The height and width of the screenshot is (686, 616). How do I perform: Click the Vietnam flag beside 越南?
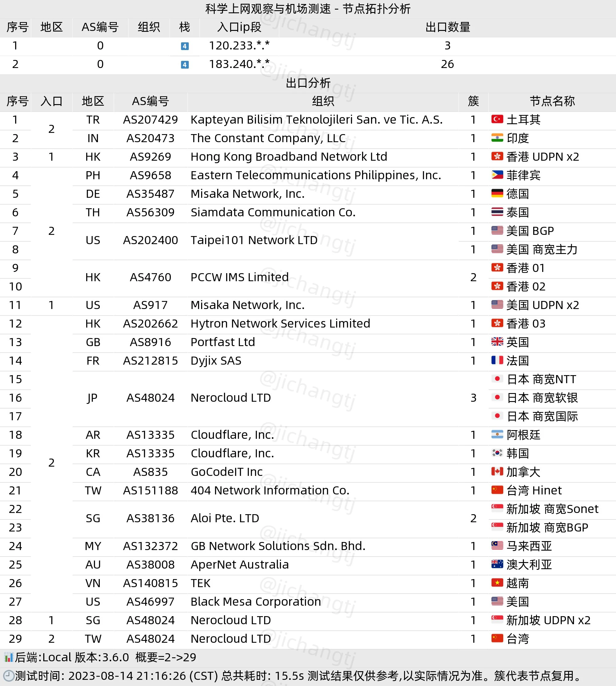(x=497, y=583)
